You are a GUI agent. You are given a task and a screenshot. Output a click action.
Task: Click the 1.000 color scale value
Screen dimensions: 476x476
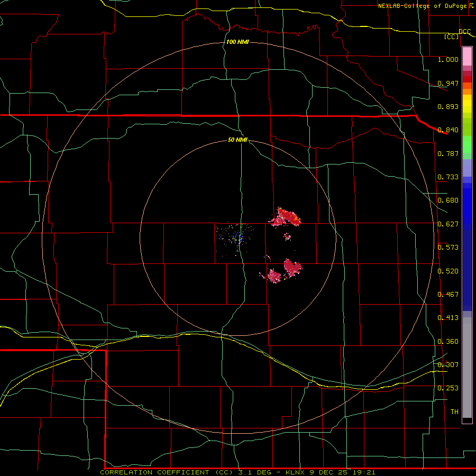click(x=448, y=59)
